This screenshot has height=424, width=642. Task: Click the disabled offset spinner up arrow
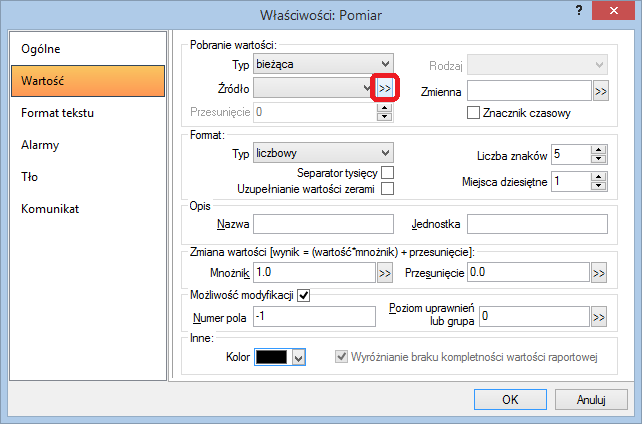[x=384, y=108]
